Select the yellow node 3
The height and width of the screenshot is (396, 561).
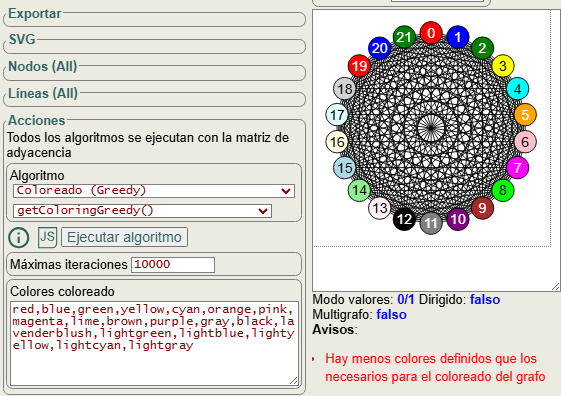click(503, 66)
